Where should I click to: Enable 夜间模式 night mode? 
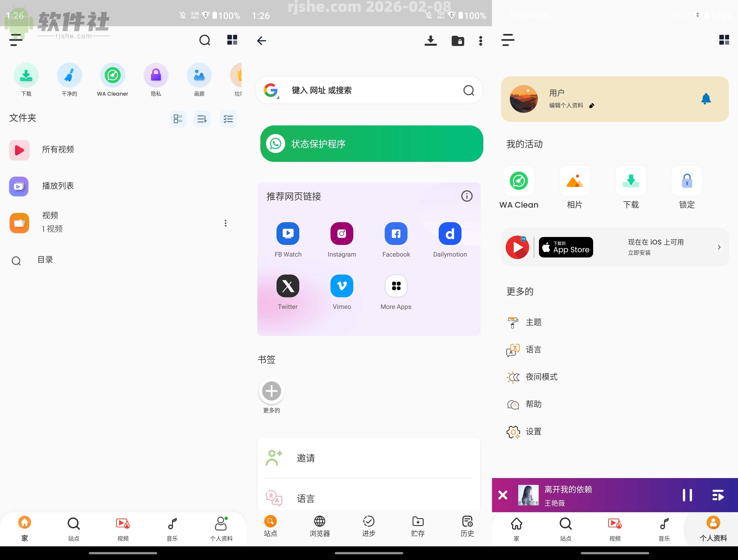click(541, 377)
